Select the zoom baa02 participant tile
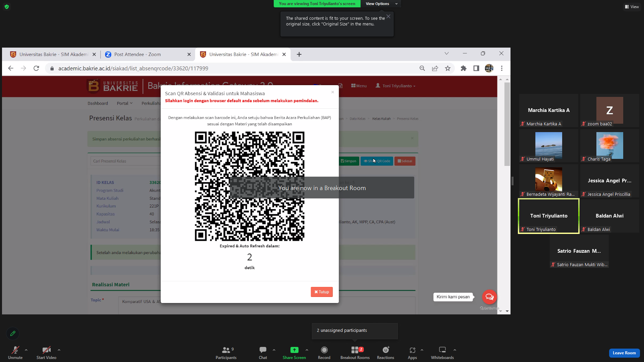Viewport: 644px width, 362px height. click(x=609, y=110)
